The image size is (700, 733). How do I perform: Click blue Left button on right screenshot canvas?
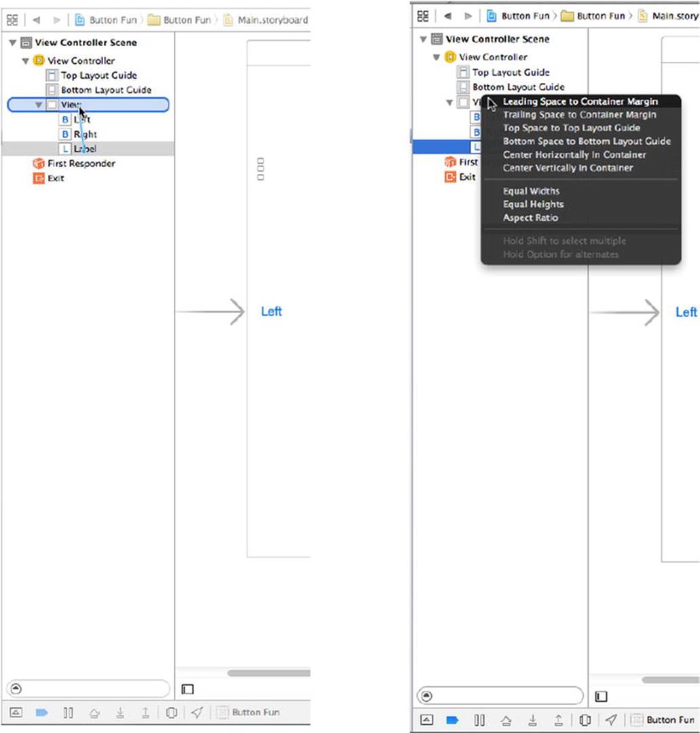point(686,312)
